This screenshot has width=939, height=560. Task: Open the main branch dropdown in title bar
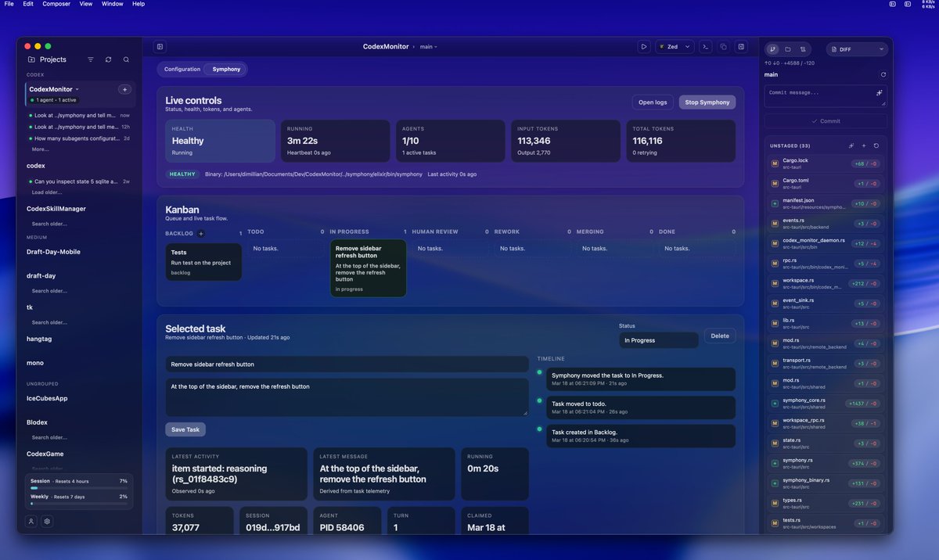click(429, 47)
